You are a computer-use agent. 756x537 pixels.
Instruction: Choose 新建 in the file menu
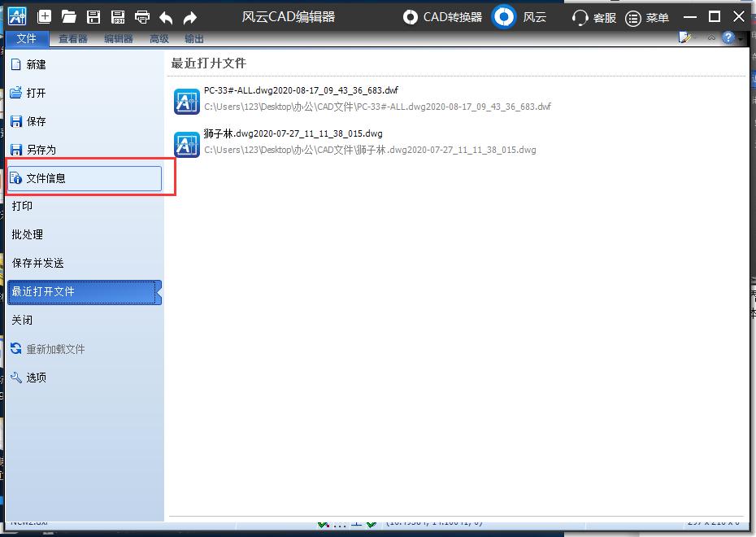point(85,64)
